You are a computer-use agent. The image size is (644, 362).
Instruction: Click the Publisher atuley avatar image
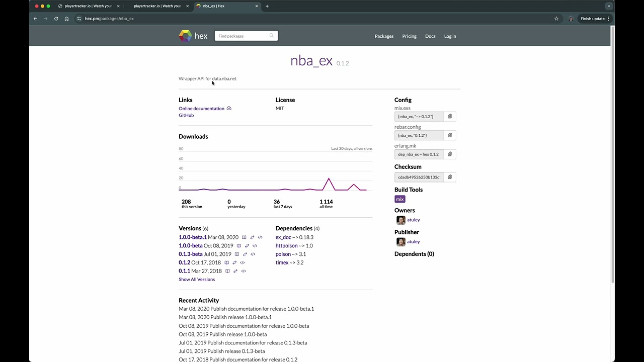401,242
